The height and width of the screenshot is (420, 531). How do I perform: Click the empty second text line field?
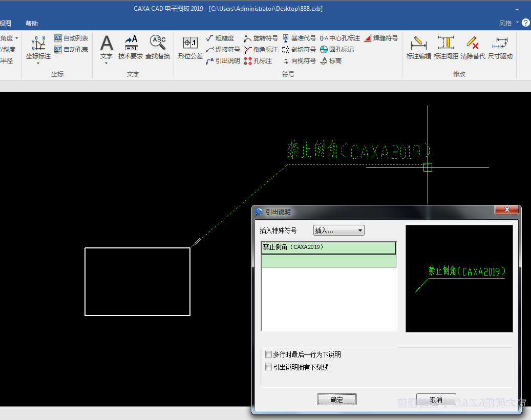(x=329, y=261)
